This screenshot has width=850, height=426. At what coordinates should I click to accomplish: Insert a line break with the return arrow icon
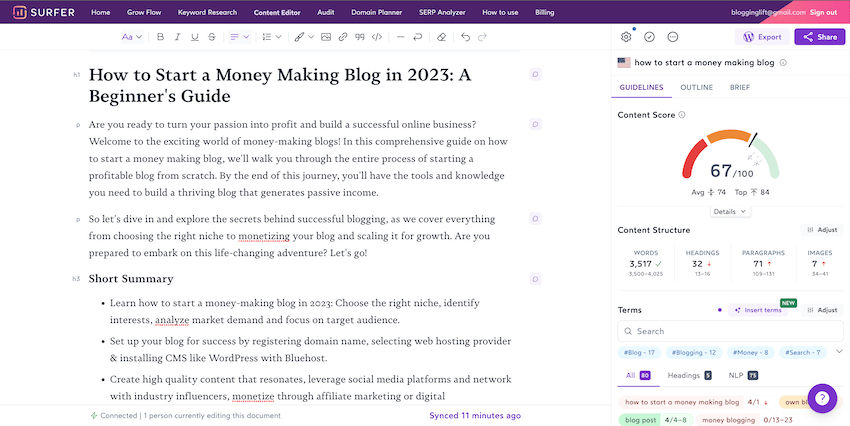[417, 37]
